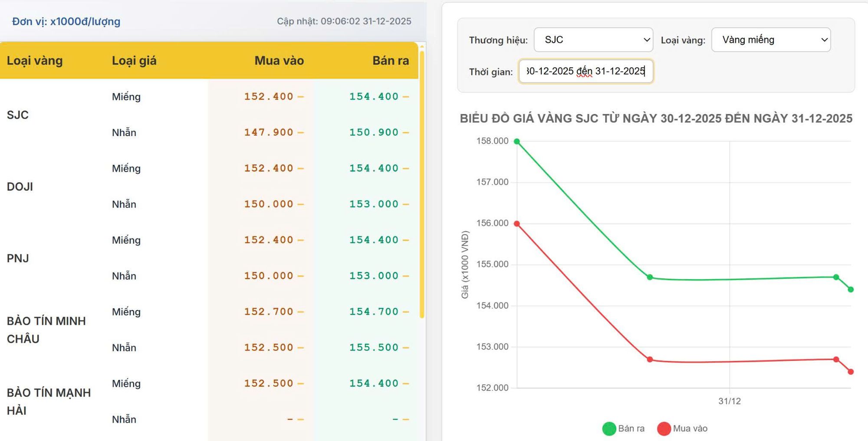Screen dimensions: 868x441
Task: Toggle the red Mua vào legend marker
Action: point(664,428)
